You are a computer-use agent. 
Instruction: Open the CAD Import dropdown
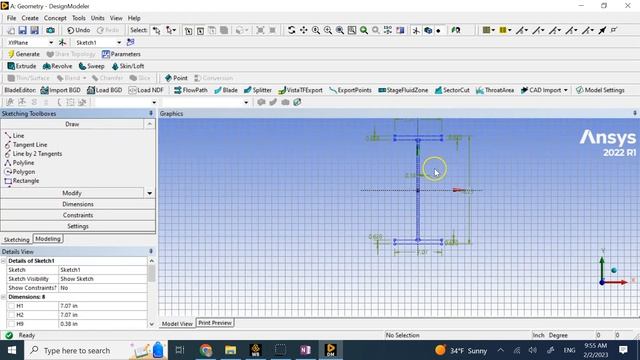tap(566, 90)
